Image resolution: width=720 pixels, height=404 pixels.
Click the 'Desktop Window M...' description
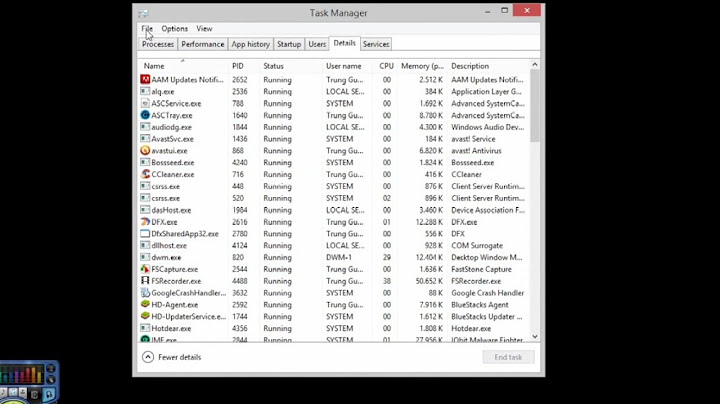tap(486, 257)
